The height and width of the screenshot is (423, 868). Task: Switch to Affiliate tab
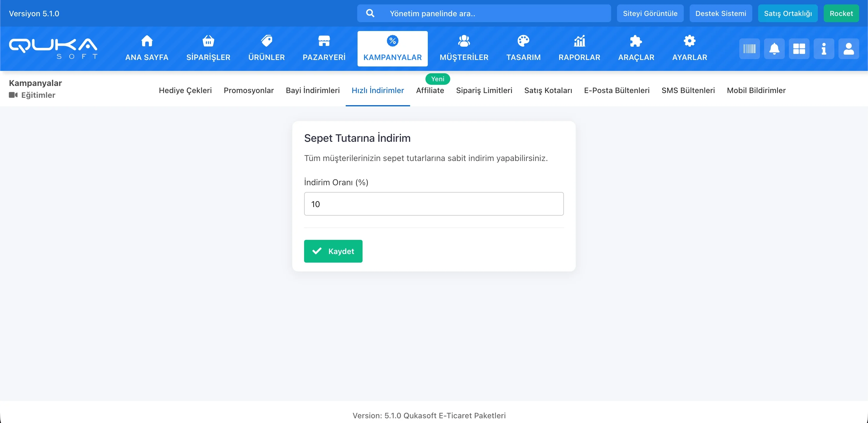tap(430, 90)
